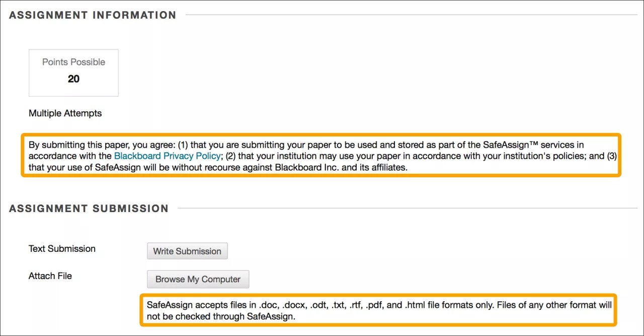Click the Multiple Attempts label
This screenshot has width=644, height=336.
65,113
